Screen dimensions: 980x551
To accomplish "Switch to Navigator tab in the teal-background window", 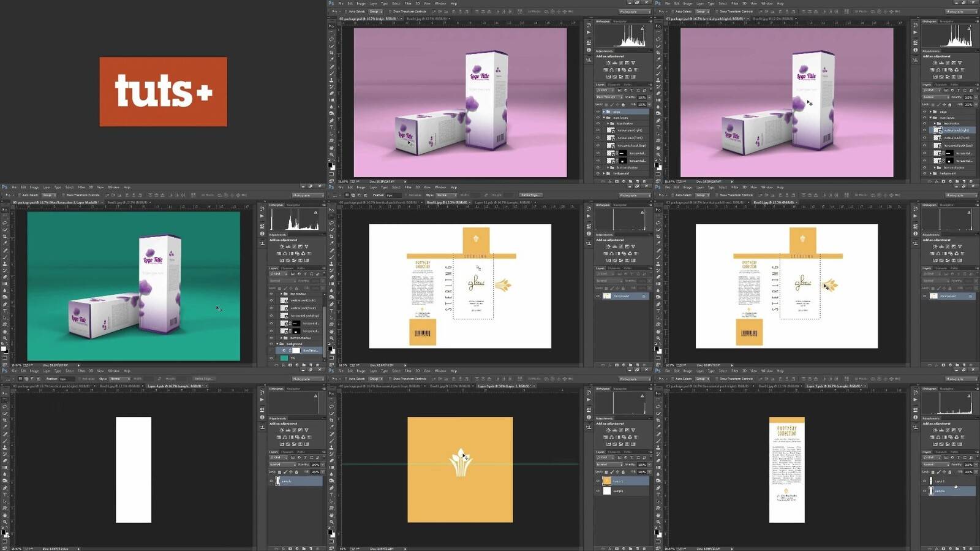I will (x=293, y=205).
